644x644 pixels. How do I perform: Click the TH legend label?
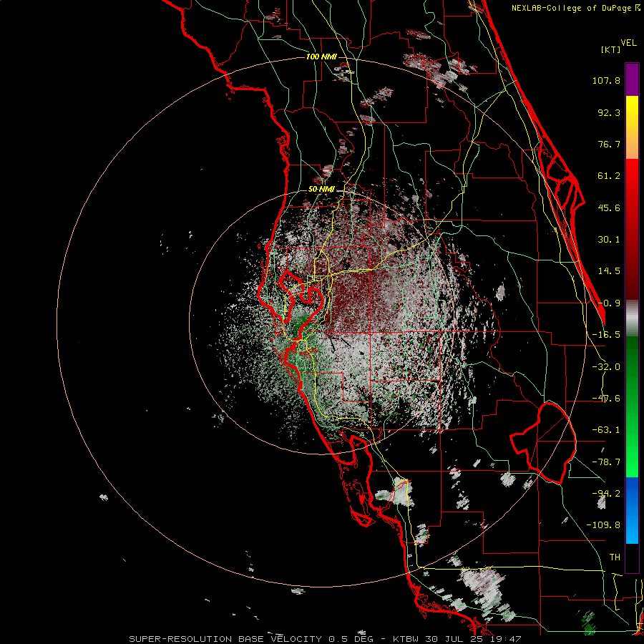(x=615, y=557)
